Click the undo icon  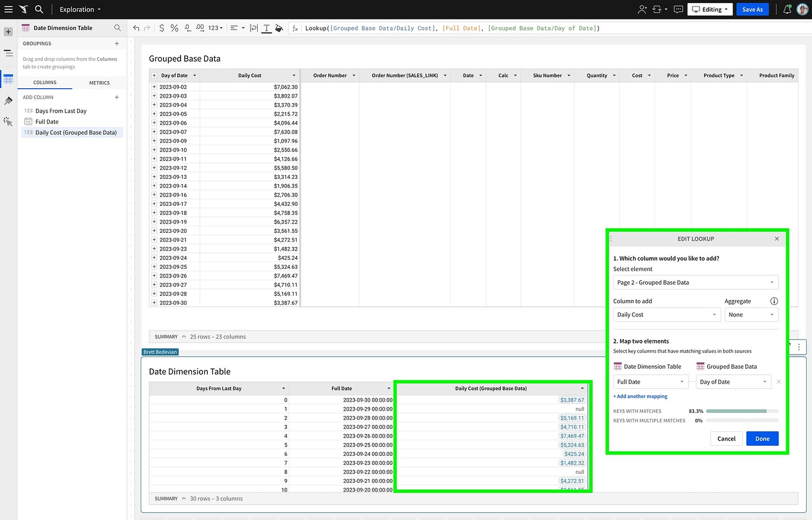point(137,28)
